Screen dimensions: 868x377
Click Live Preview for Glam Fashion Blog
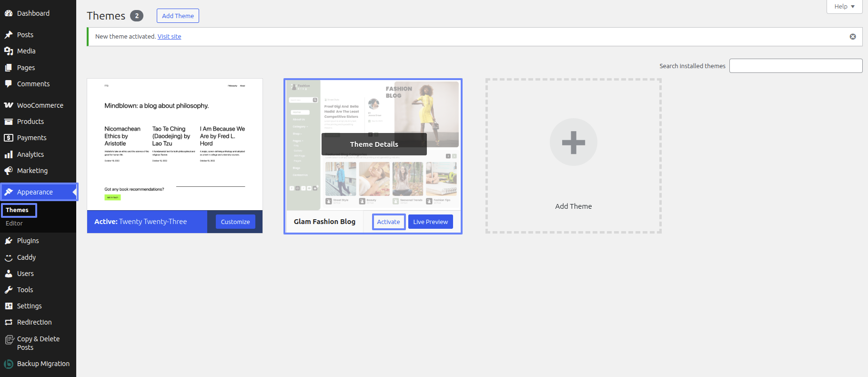pyautogui.click(x=430, y=222)
